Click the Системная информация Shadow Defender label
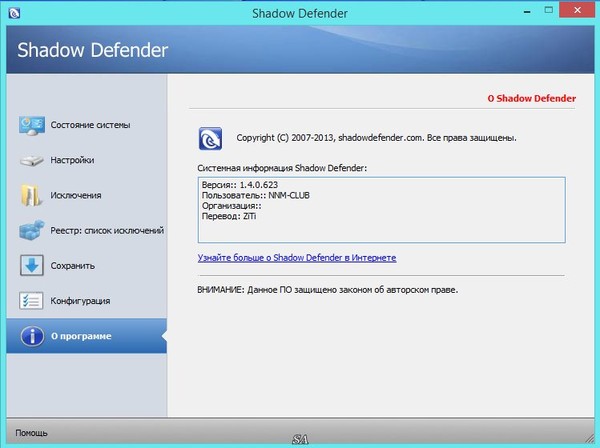 (x=282, y=168)
